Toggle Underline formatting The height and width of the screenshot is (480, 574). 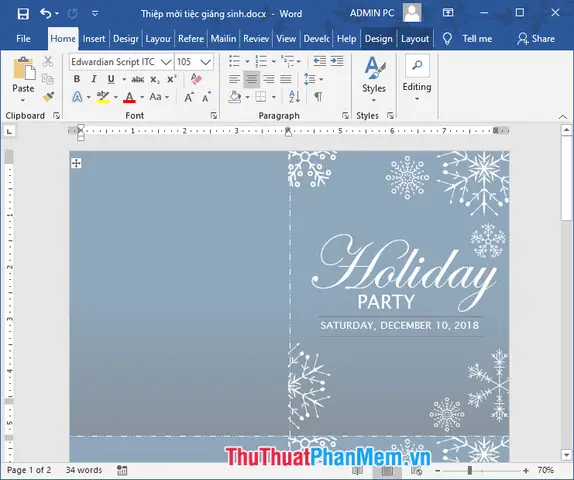coord(111,79)
